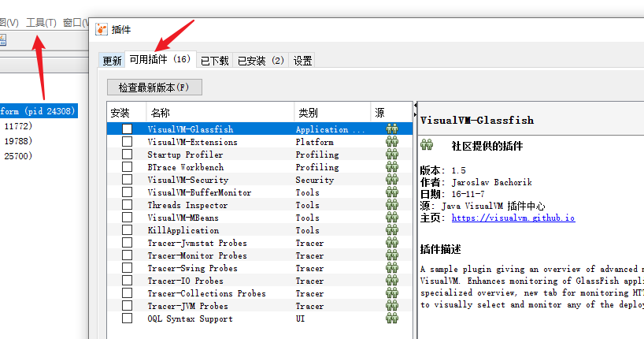Image resolution: width=644 pixels, height=339 pixels.
Task: Click the 插件 dialog title icon
Action: (x=102, y=29)
